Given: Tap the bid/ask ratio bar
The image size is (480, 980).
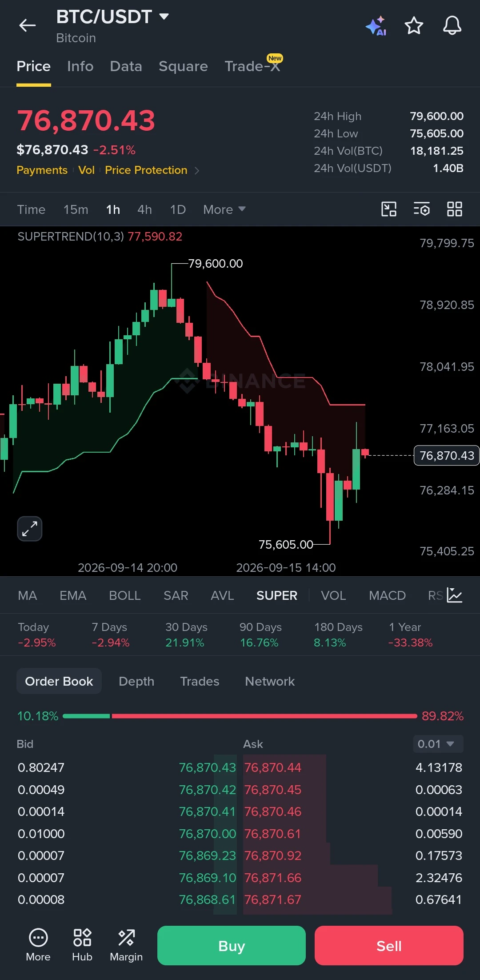Looking at the screenshot, I should 240,716.
